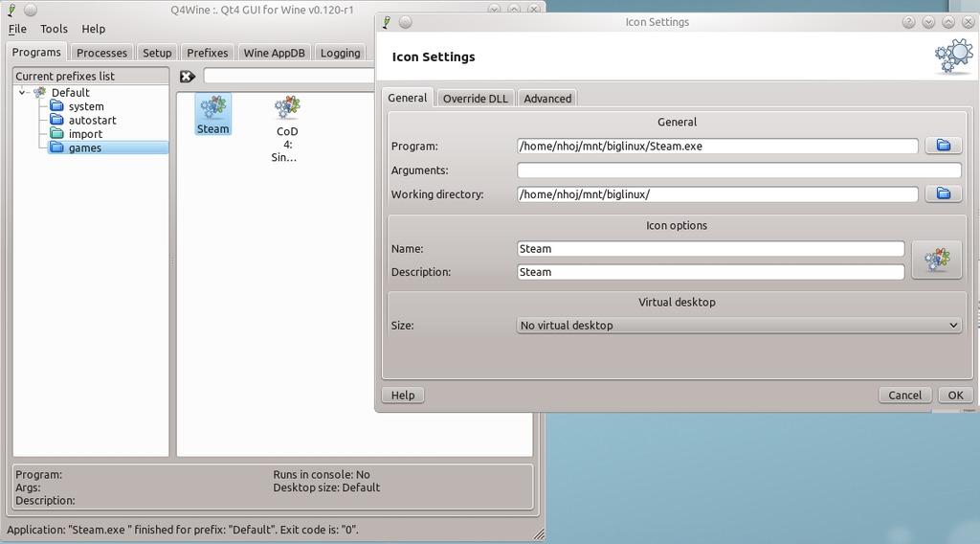Browse for the Program executable file
The width and height of the screenshot is (980, 544).
point(943,146)
